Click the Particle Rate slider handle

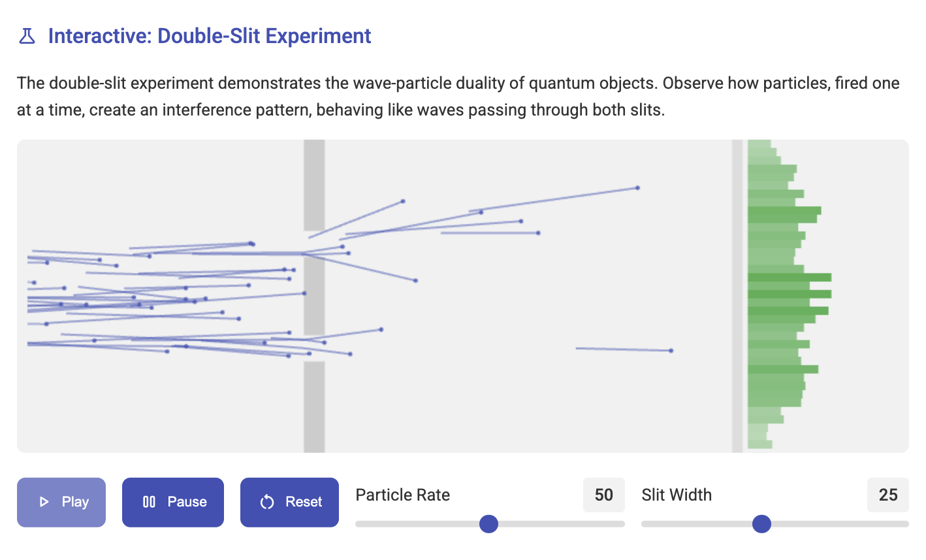point(488,523)
